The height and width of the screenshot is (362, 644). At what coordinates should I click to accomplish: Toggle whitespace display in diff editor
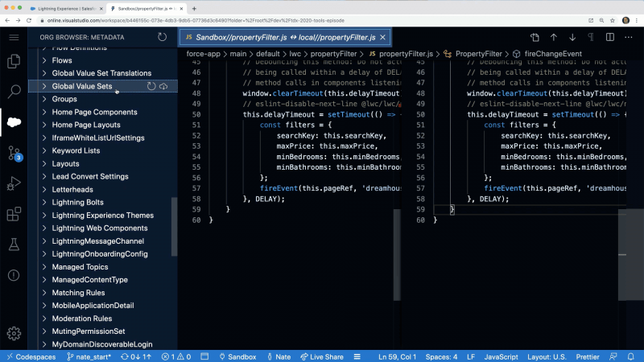pos(592,37)
